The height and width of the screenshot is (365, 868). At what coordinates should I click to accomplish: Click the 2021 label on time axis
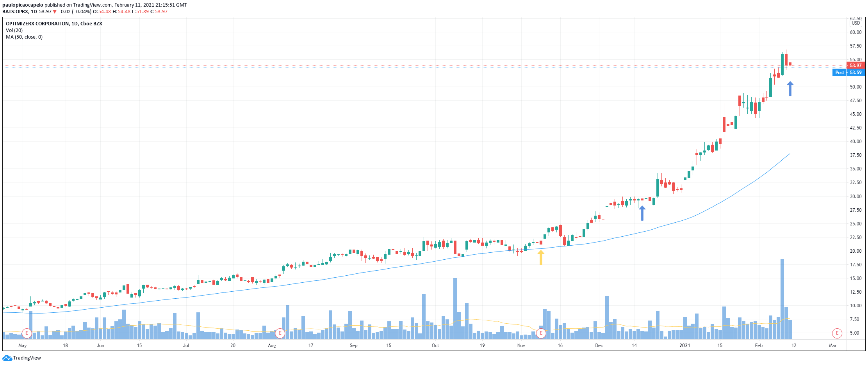[685, 346]
